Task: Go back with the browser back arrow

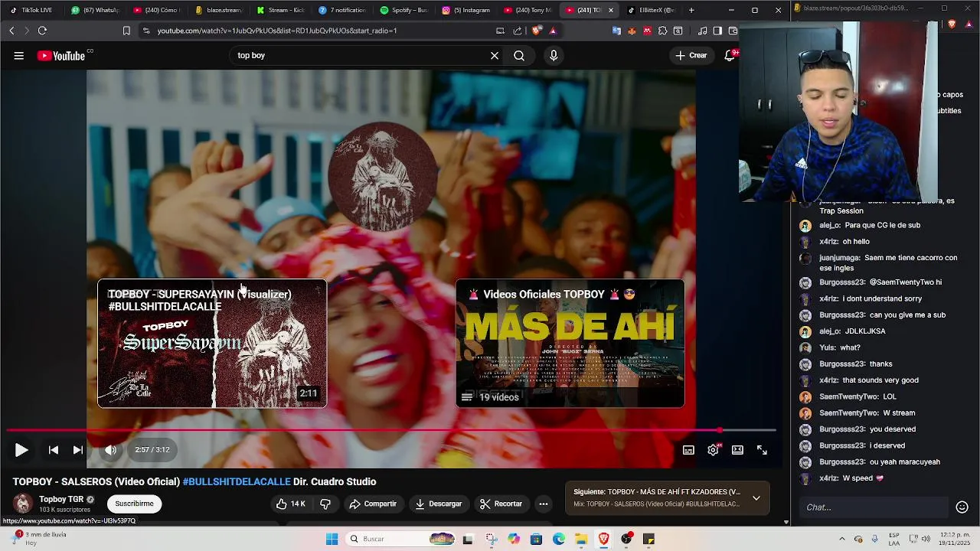Action: click(11, 31)
